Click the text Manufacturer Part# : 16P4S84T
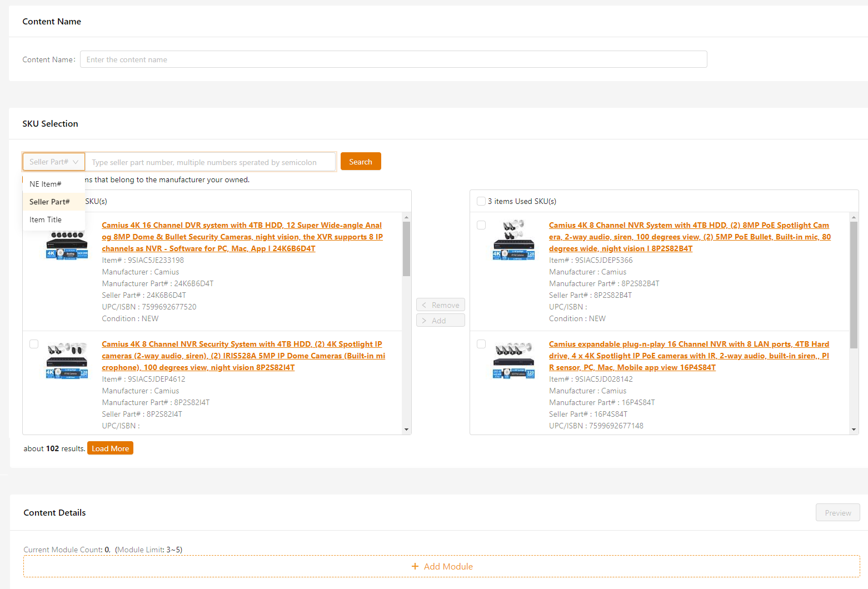The image size is (868, 589). [602, 402]
